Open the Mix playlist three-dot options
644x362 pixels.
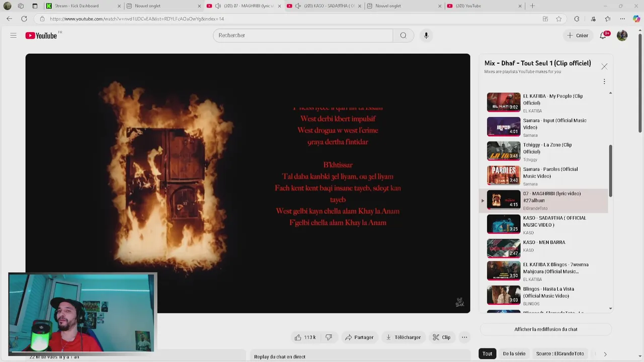pos(604,81)
